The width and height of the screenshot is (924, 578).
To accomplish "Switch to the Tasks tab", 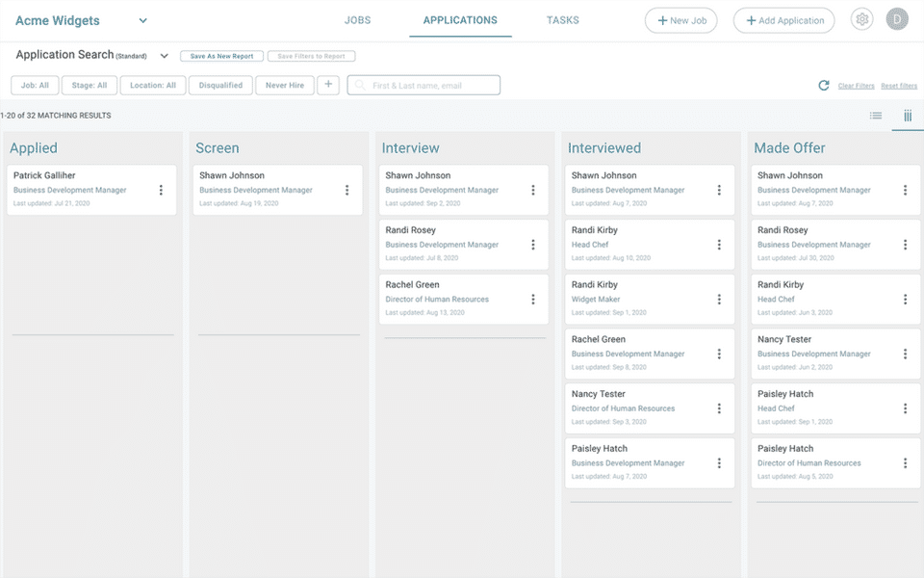I will (x=563, y=20).
